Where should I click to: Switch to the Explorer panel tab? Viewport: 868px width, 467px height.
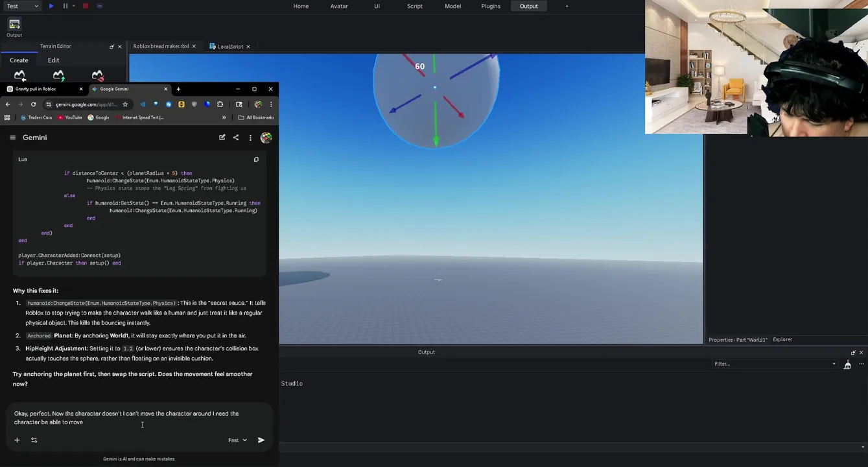click(x=782, y=339)
